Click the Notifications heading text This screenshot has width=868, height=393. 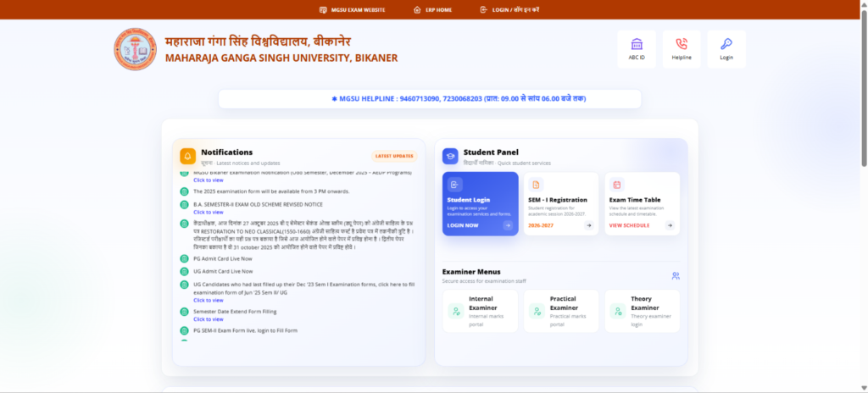227,152
